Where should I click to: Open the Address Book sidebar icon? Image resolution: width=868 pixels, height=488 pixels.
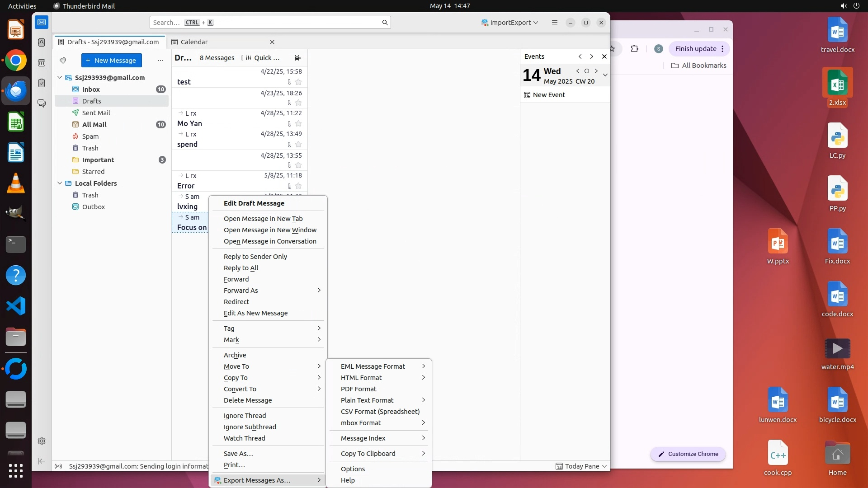[x=42, y=42]
